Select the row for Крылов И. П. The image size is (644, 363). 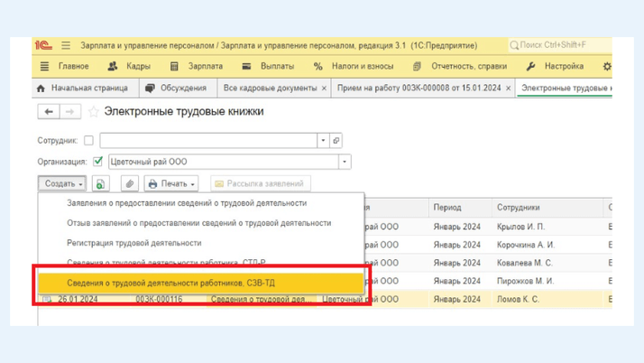click(x=488, y=227)
